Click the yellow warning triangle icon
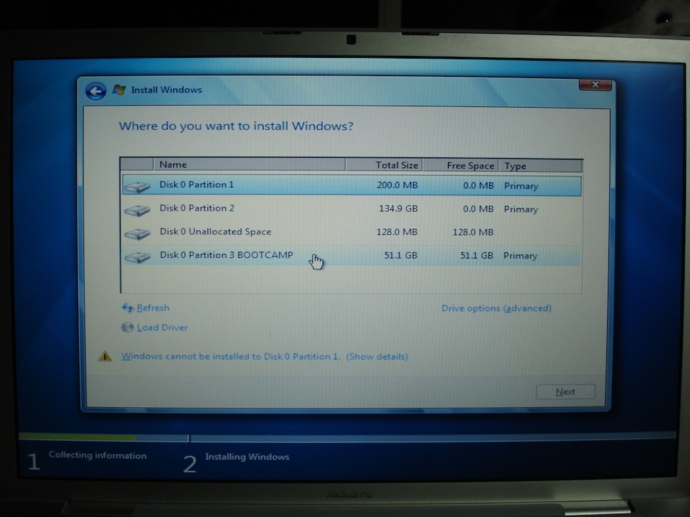Viewport: 690px width, 517px height. pyautogui.click(x=105, y=356)
